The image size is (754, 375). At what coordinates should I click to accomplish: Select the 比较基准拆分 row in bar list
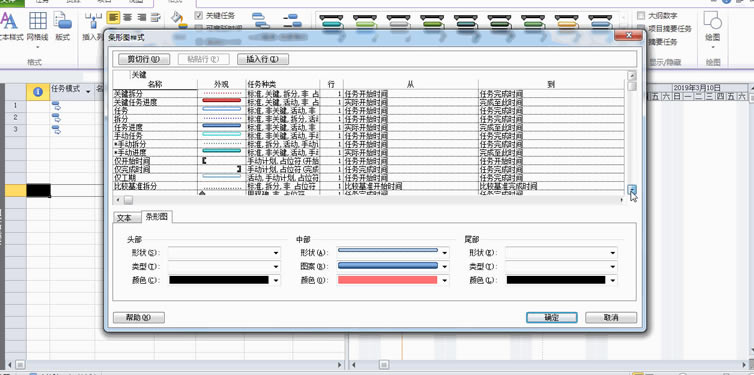point(369,186)
